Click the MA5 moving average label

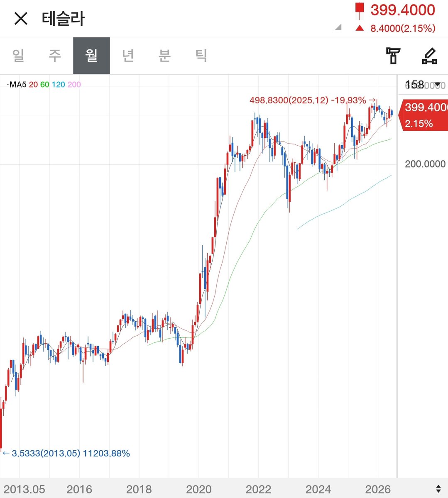(17, 85)
